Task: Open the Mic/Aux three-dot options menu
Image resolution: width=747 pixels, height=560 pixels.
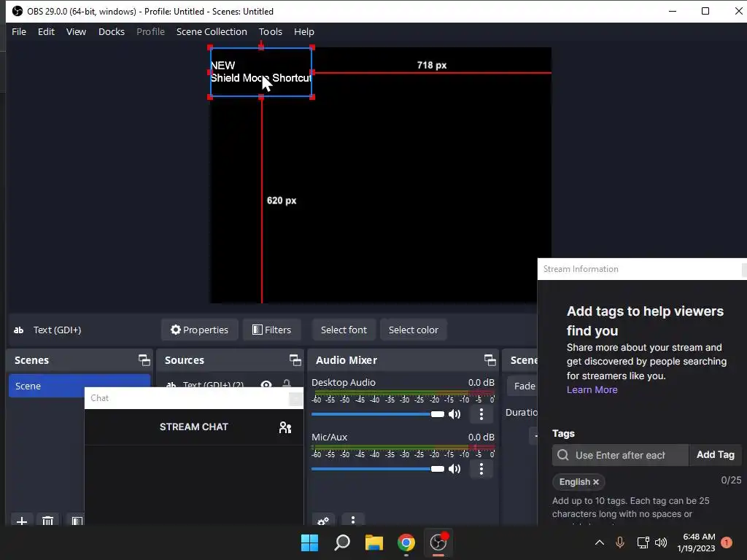Action: pyautogui.click(x=481, y=469)
